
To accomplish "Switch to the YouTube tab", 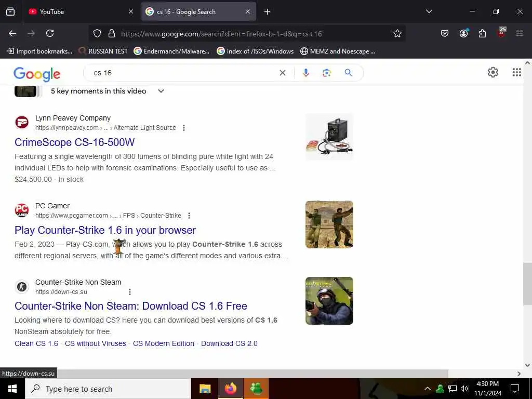I will [x=81, y=11].
